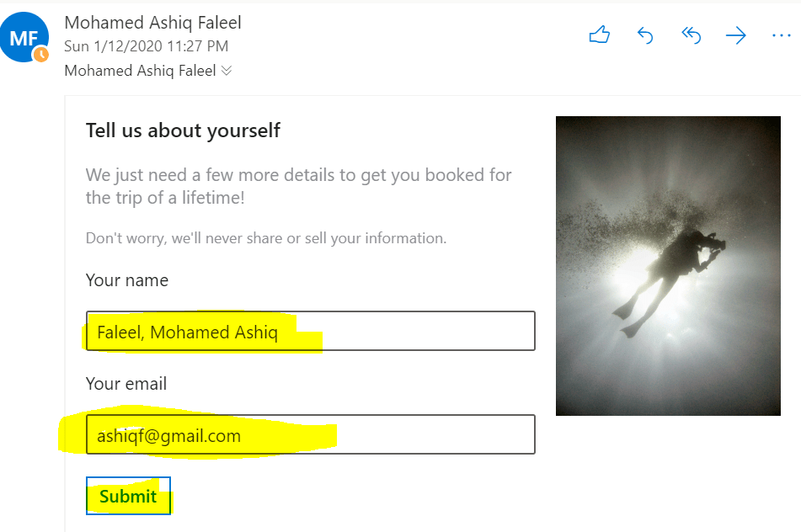Reply to the sender using the arrow icon
801x532 pixels.
[x=645, y=35]
